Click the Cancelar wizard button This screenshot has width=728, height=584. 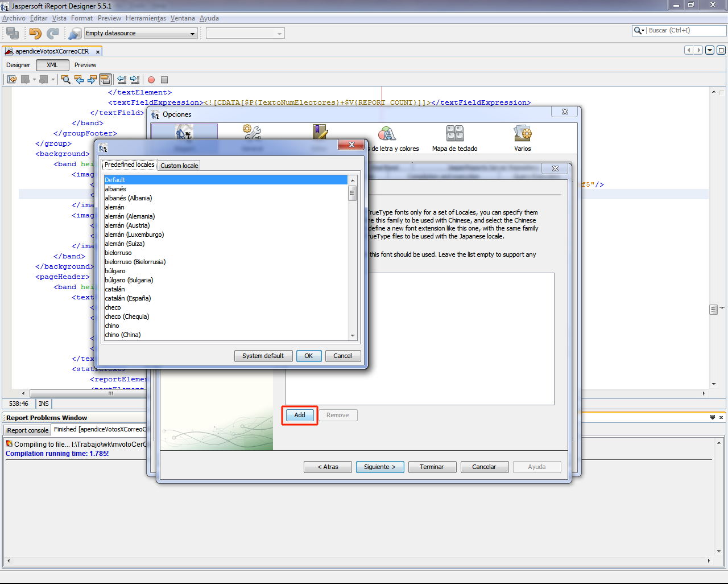484,467
